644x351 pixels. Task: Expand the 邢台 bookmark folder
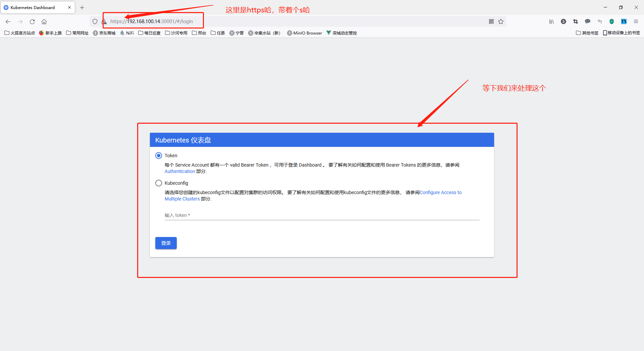[x=199, y=33]
